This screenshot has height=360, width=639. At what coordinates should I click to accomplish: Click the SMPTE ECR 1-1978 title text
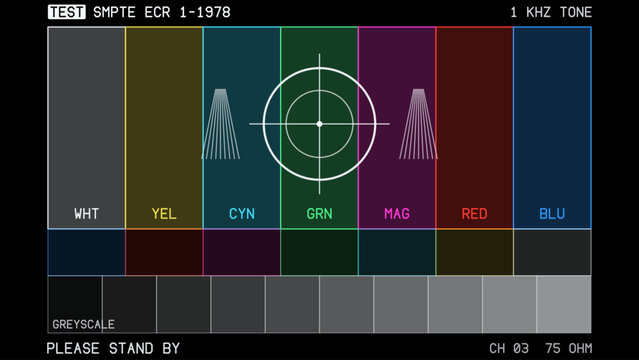tap(162, 12)
